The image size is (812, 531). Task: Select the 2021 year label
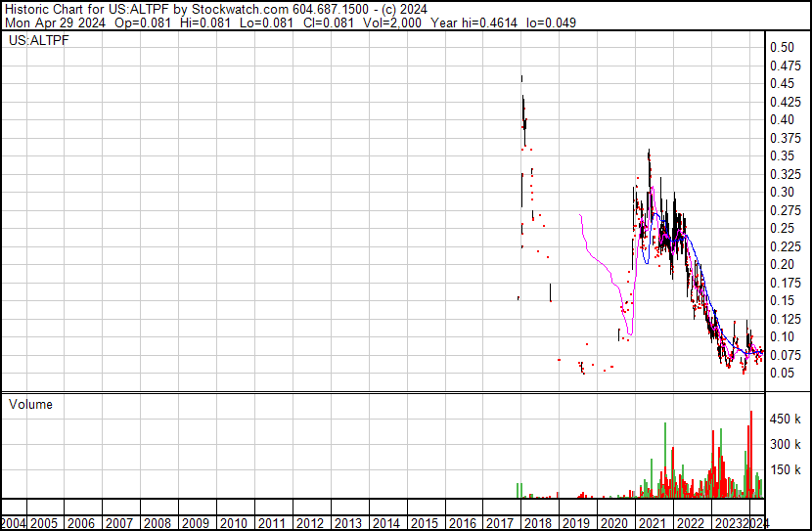coord(653,523)
